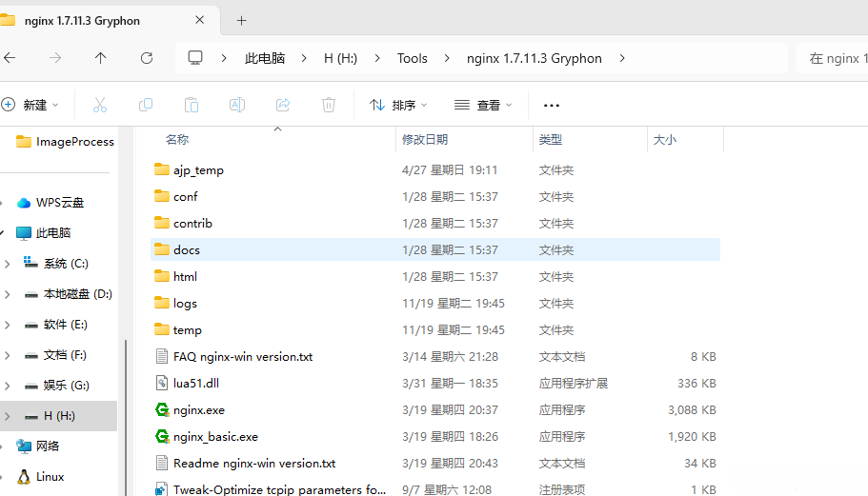Image resolution: width=868 pixels, height=496 pixels.
Task: Click the Delete trash can icon
Action: [329, 105]
